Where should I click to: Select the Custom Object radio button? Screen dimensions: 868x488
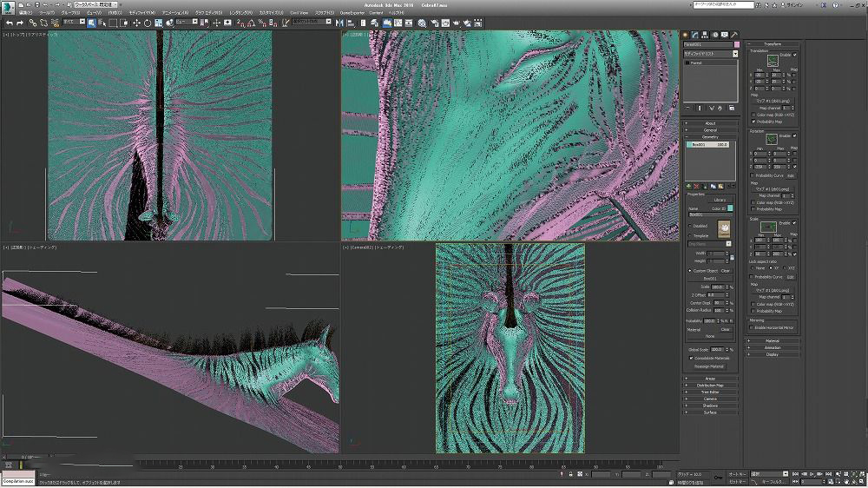pyautogui.click(x=691, y=270)
